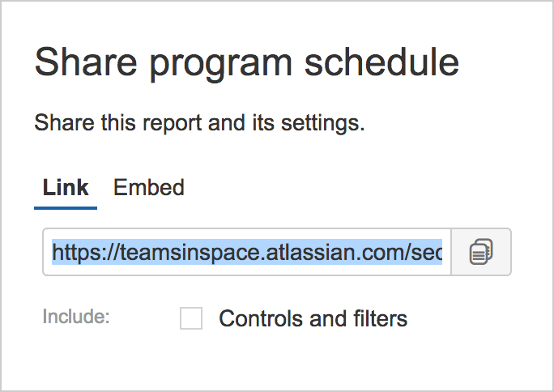Click the teamsinspace.atlassian.com URL field
The width and height of the screenshot is (554, 392).
(x=246, y=252)
